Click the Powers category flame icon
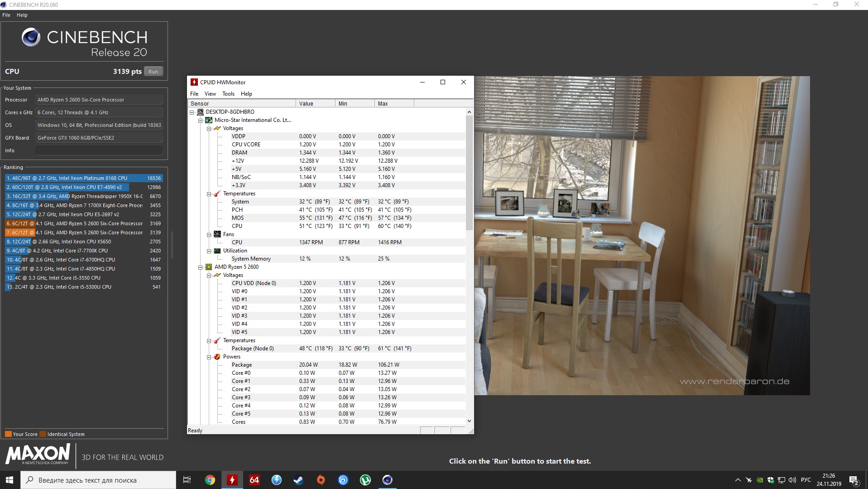This screenshot has height=489, width=868. [x=217, y=357]
